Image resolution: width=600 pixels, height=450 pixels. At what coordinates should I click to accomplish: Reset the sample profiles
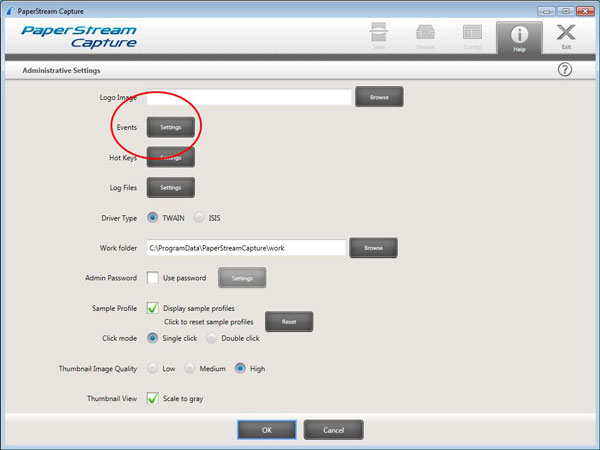[x=289, y=322]
